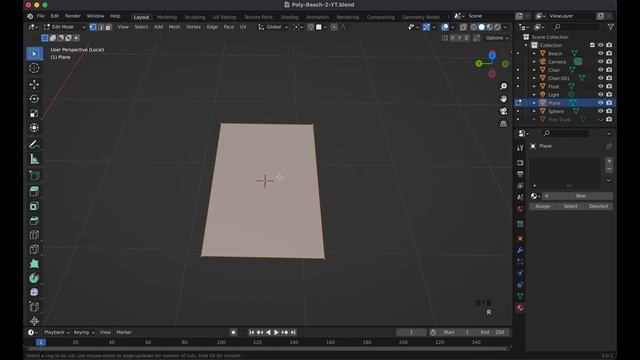The image size is (640, 360).
Task: Open the Modifier properties wrench tab
Action: click(x=520, y=250)
